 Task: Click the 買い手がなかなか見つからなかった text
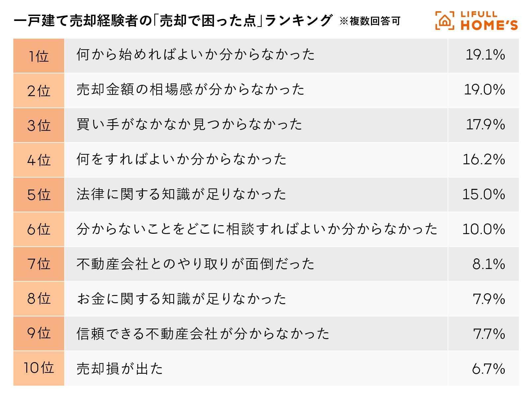[190, 125]
